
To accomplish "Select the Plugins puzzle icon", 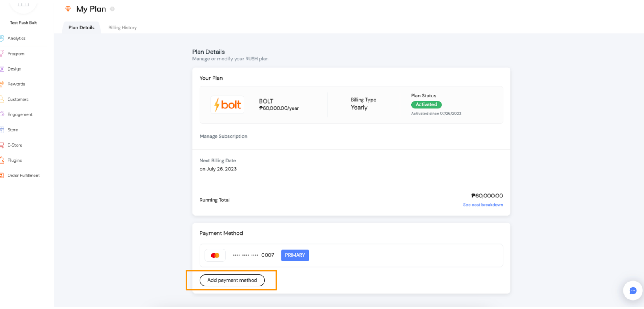I will pos(2,160).
